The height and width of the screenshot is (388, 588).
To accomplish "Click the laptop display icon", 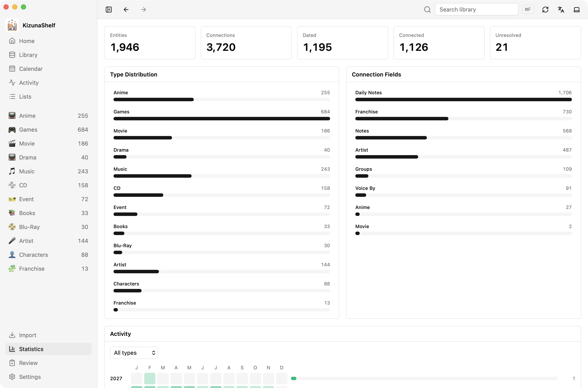I will pyautogui.click(x=577, y=10).
